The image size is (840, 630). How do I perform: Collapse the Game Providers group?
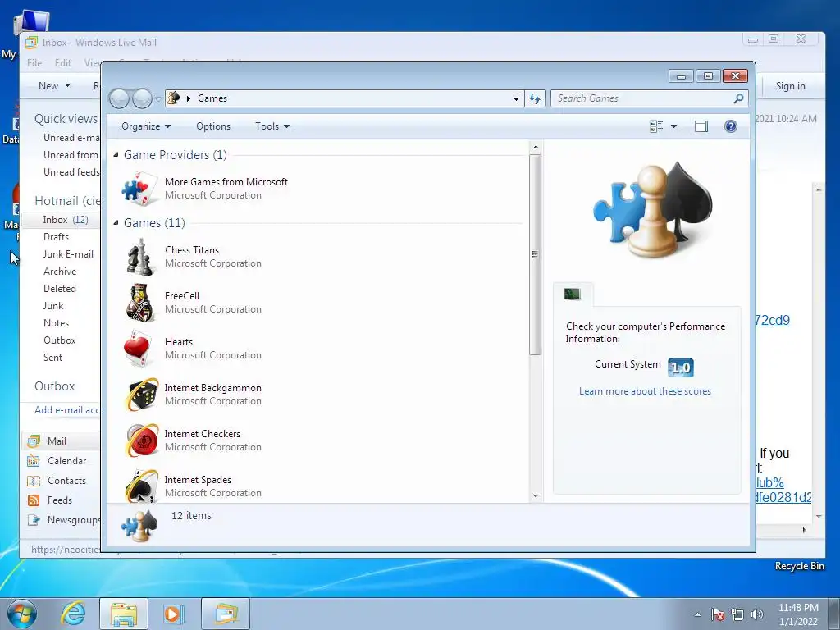point(116,155)
